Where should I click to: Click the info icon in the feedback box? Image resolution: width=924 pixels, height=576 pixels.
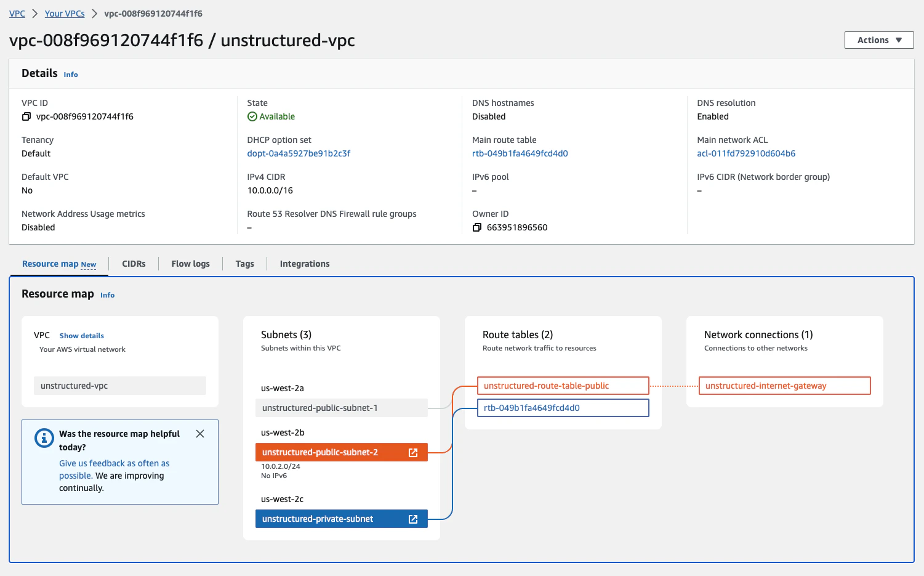[x=44, y=437]
